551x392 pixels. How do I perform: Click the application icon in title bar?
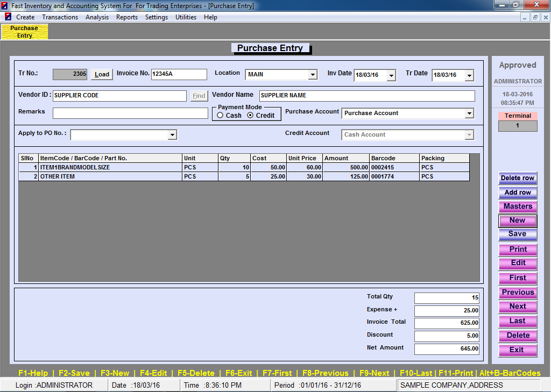coord(5,5)
